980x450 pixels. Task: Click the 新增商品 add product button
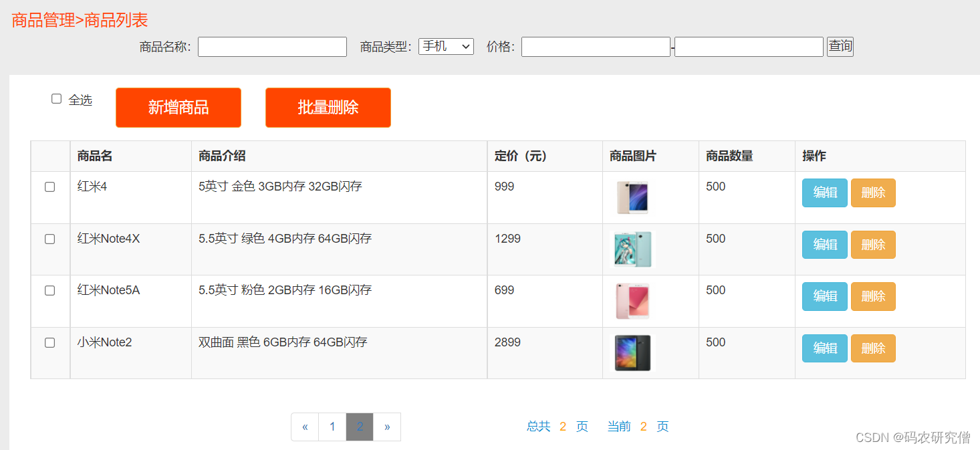point(178,107)
